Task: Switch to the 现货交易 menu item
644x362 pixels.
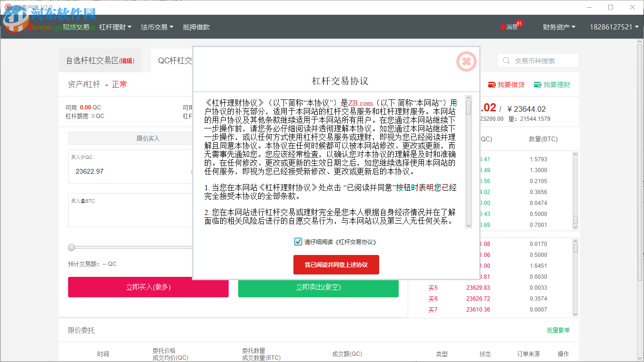Action: coord(75,27)
